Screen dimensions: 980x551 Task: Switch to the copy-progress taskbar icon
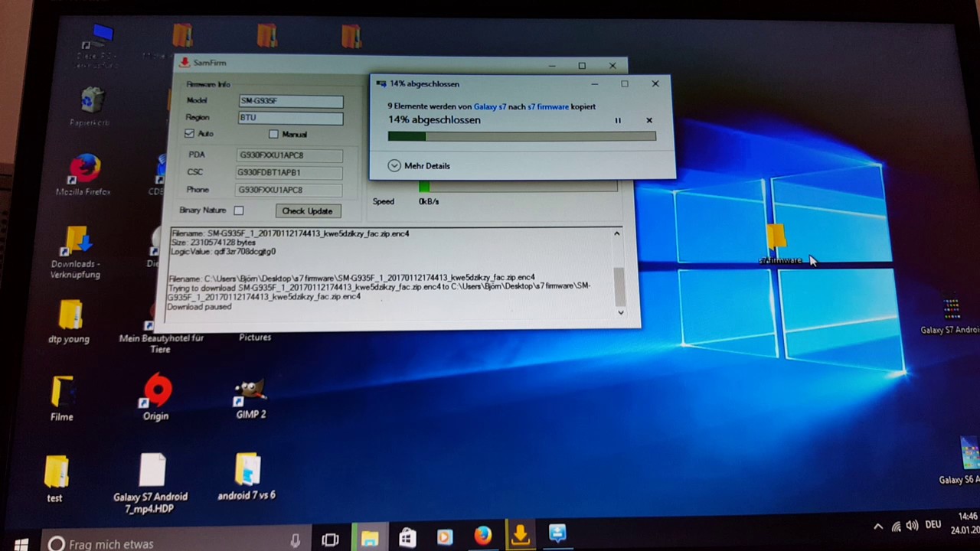(x=557, y=533)
